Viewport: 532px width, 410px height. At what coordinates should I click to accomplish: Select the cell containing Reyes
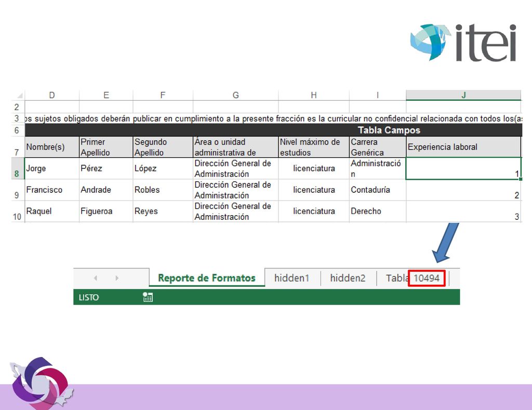pos(163,211)
